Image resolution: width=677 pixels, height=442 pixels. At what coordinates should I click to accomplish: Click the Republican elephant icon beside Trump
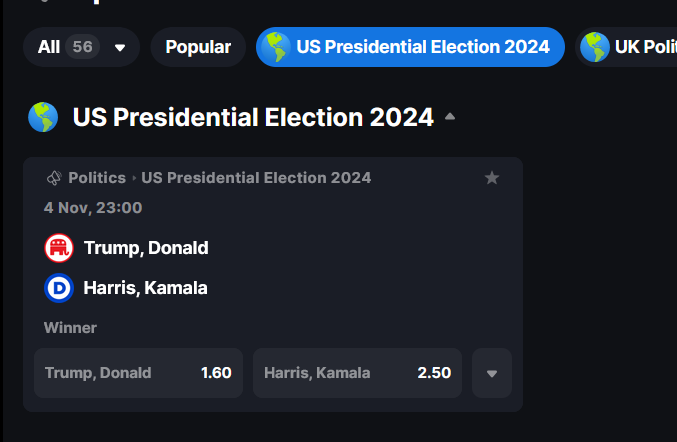(x=59, y=248)
